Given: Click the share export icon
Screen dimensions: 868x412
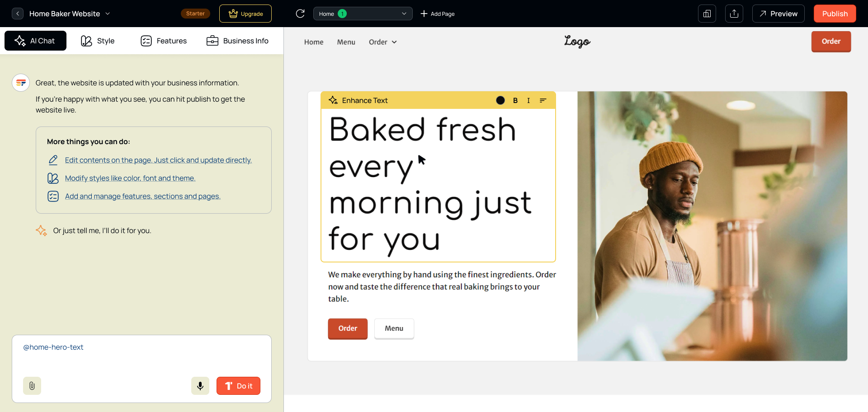Looking at the screenshot, I should 734,14.
